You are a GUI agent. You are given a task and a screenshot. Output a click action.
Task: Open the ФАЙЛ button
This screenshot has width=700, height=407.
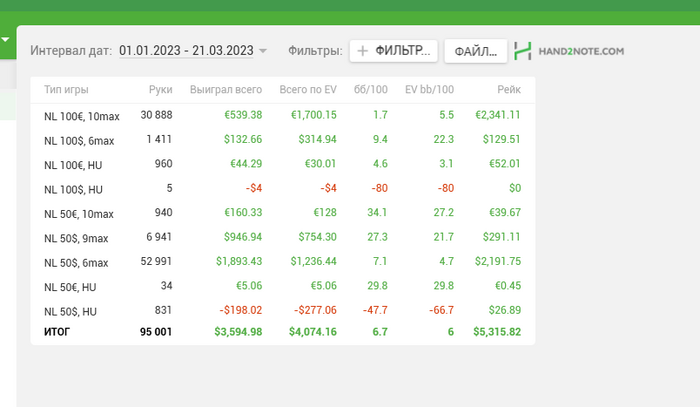pos(475,51)
